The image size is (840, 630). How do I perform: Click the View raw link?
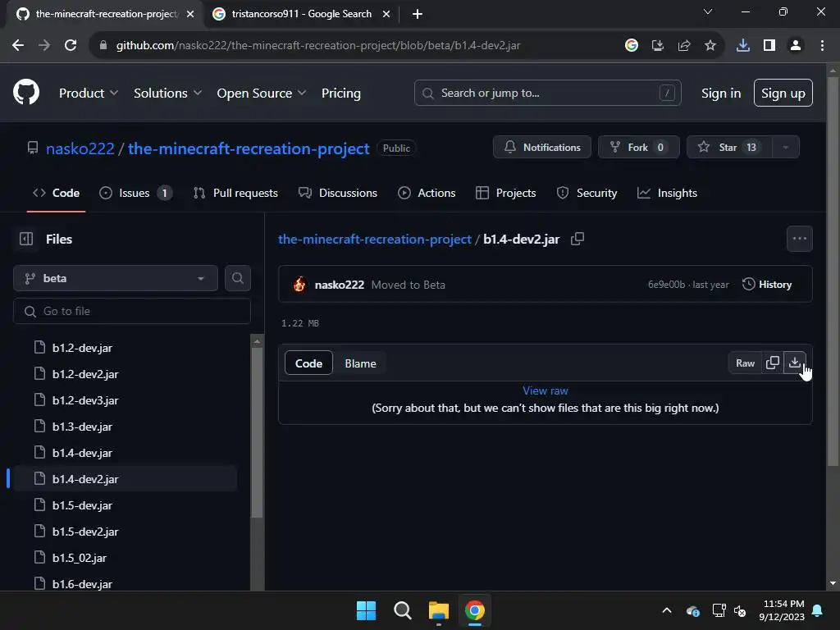pos(546,390)
